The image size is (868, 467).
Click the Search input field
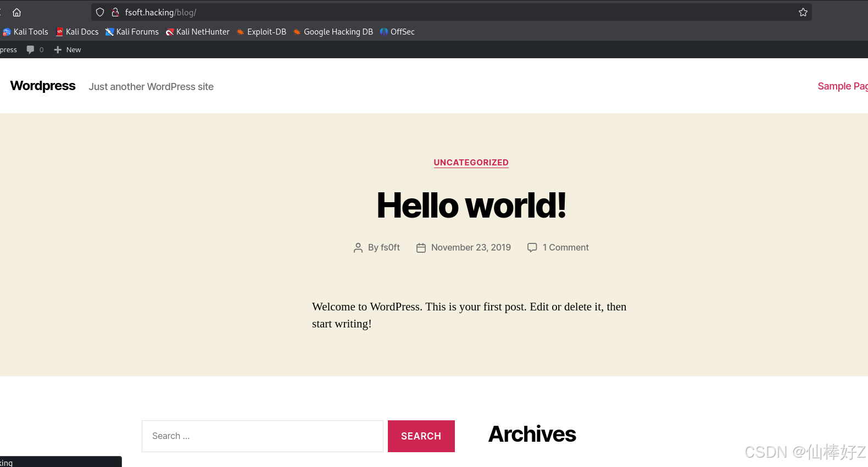[x=263, y=436]
